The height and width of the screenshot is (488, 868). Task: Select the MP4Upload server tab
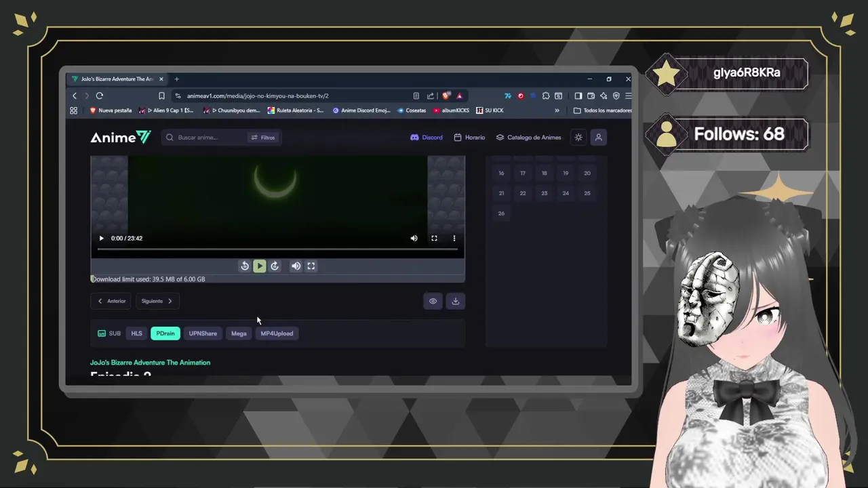[277, 333]
